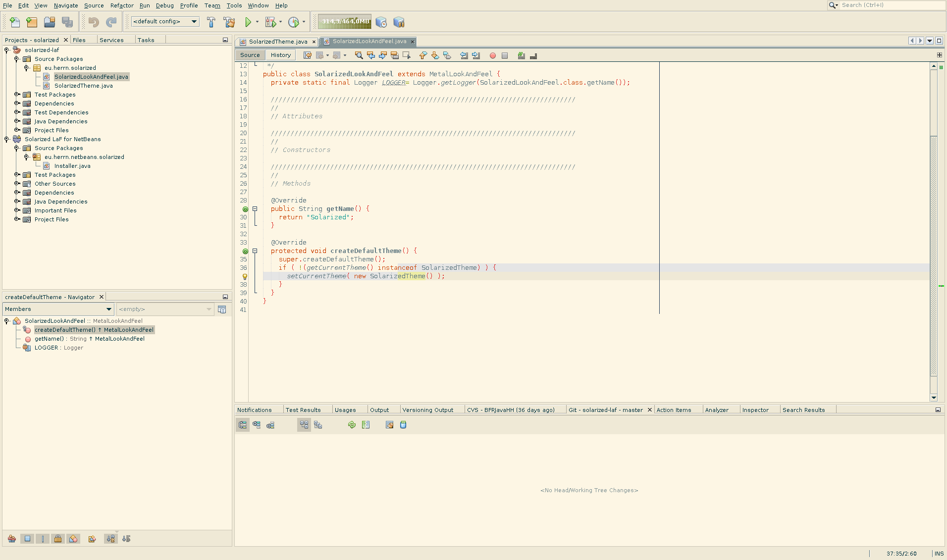Toggle Sort by Source in Navigator
947x560 pixels.
click(126, 539)
